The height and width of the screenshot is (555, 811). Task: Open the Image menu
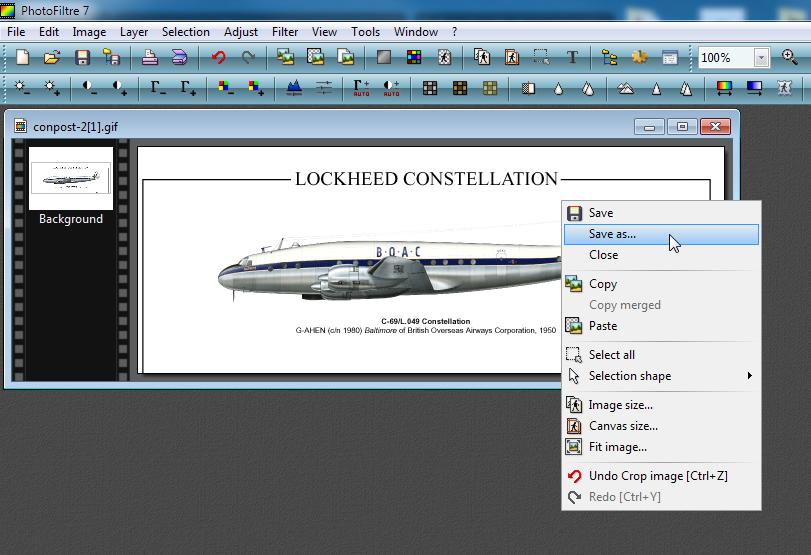tap(89, 32)
